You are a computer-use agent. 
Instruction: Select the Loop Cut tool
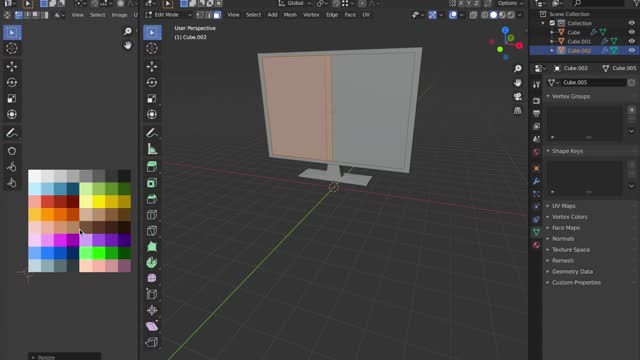(152, 215)
